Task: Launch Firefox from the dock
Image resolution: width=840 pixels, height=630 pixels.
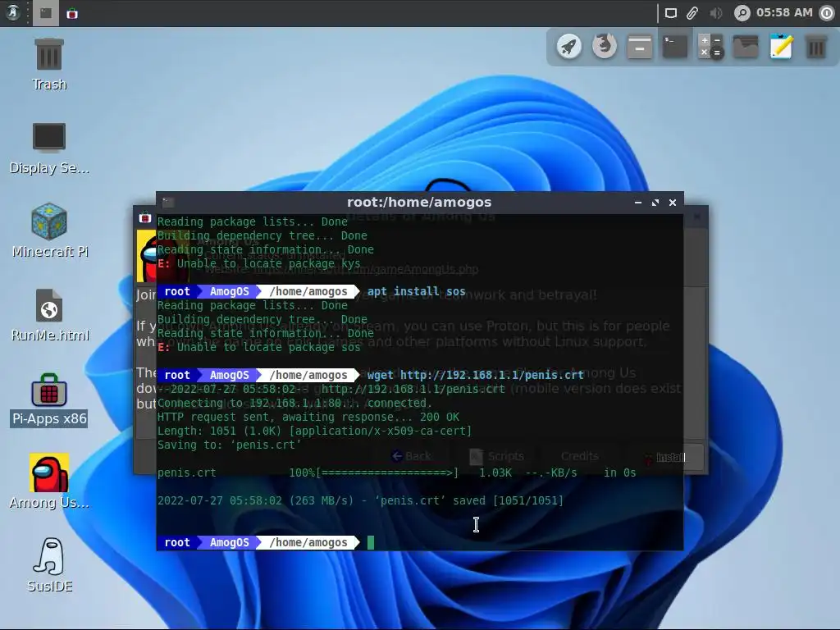Action: tap(604, 46)
